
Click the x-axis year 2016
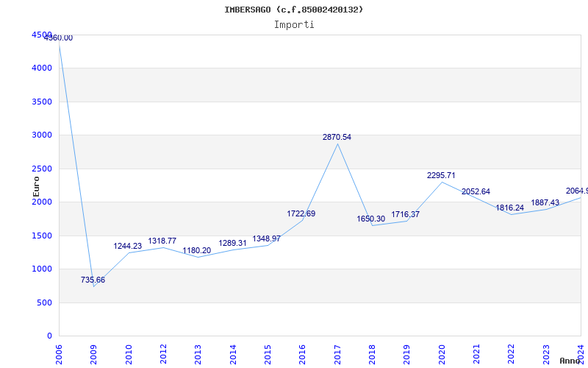(x=302, y=355)
